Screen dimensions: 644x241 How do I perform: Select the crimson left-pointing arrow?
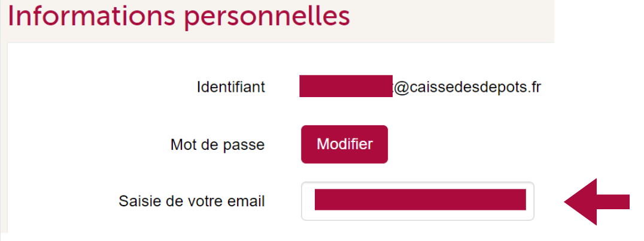[x=596, y=202]
